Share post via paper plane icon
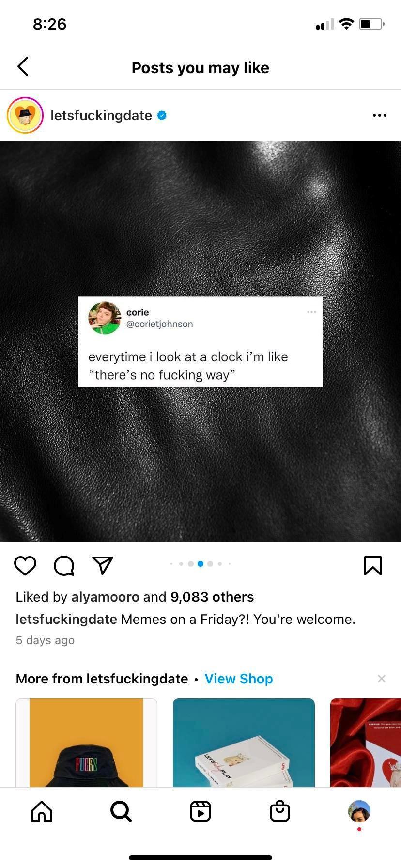This screenshot has height=868, width=401. pos(102,565)
